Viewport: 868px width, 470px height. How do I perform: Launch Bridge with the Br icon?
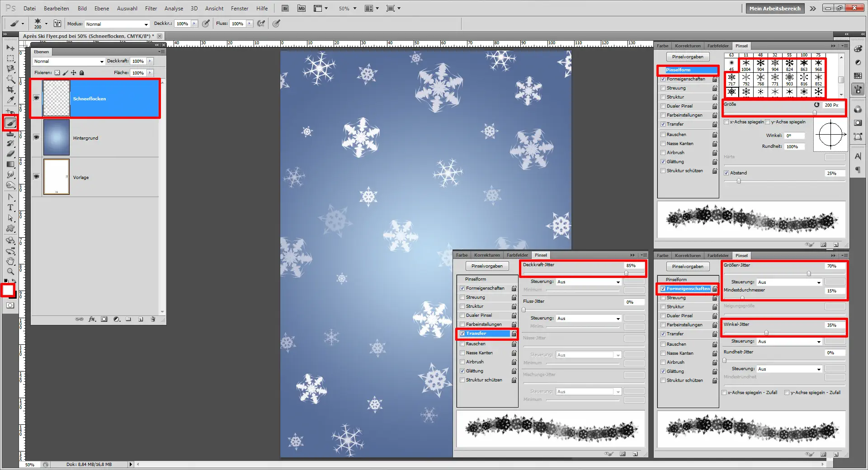coord(285,8)
